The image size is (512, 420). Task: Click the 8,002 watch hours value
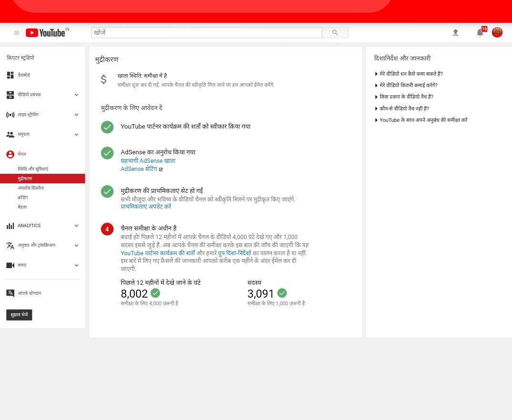tap(134, 293)
